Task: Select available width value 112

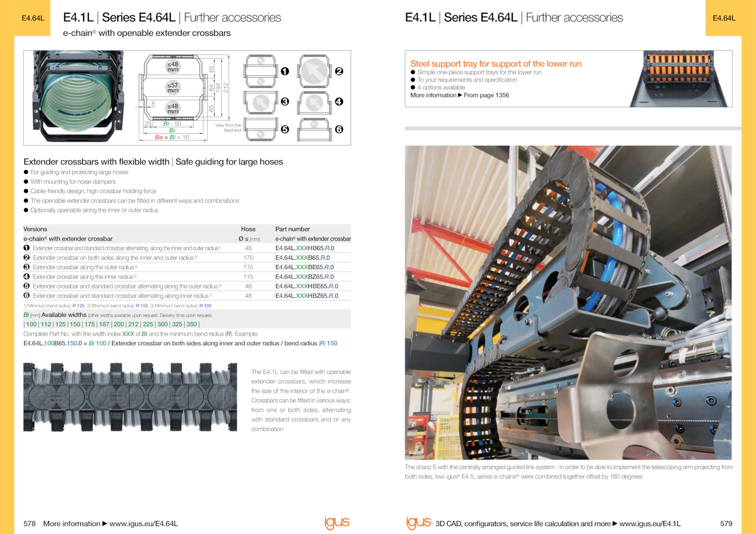Action: pos(46,324)
